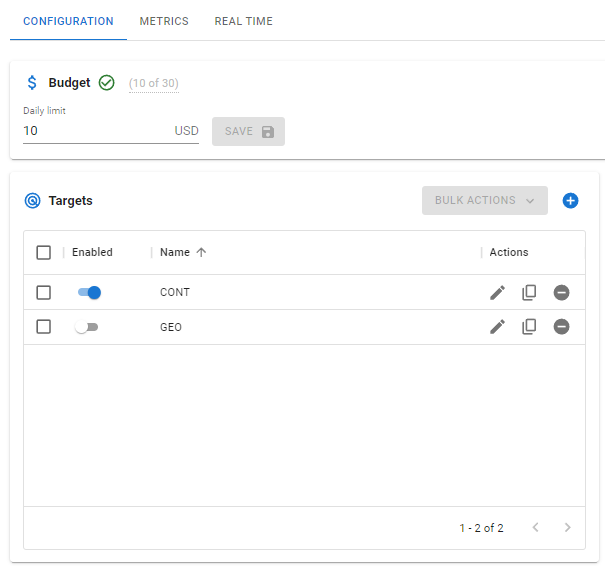Go to next page of targets
Viewport: 605px width, 571px height.
[567, 527]
